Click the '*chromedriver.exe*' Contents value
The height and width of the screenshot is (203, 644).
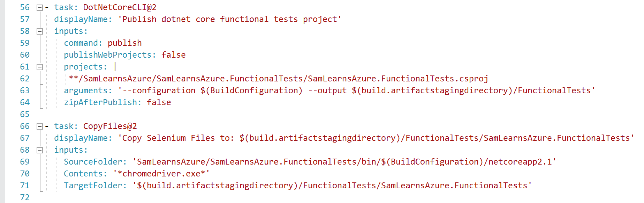pyautogui.click(x=161, y=174)
